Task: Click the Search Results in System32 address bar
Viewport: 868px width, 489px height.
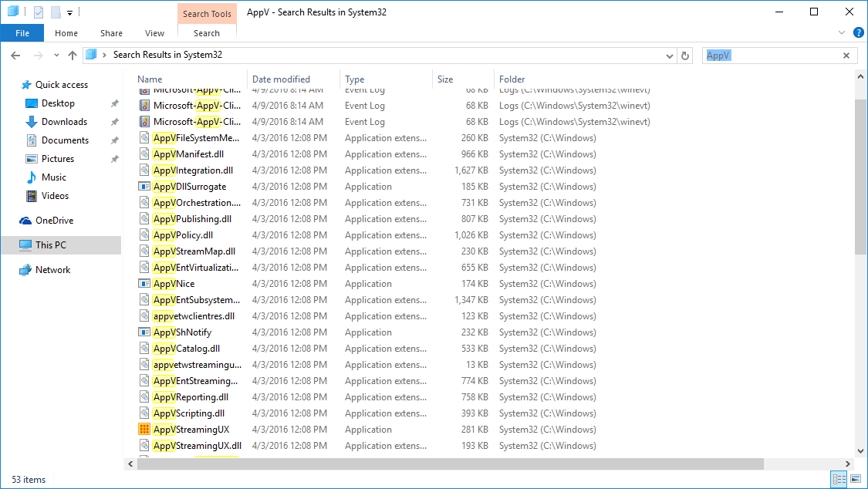Action: pos(379,56)
